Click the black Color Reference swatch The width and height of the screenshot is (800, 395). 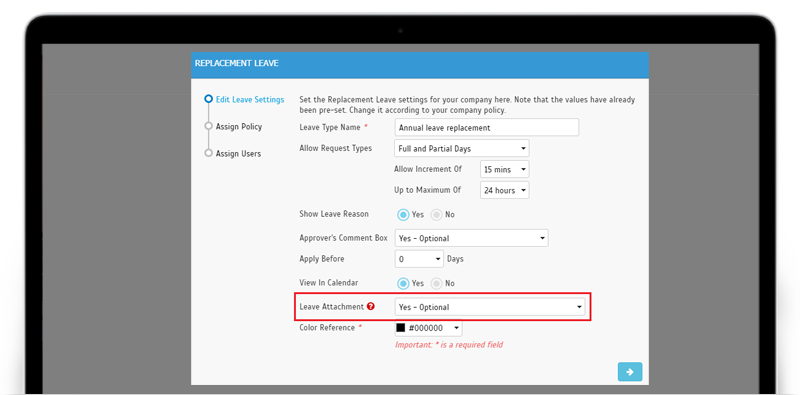(401, 328)
